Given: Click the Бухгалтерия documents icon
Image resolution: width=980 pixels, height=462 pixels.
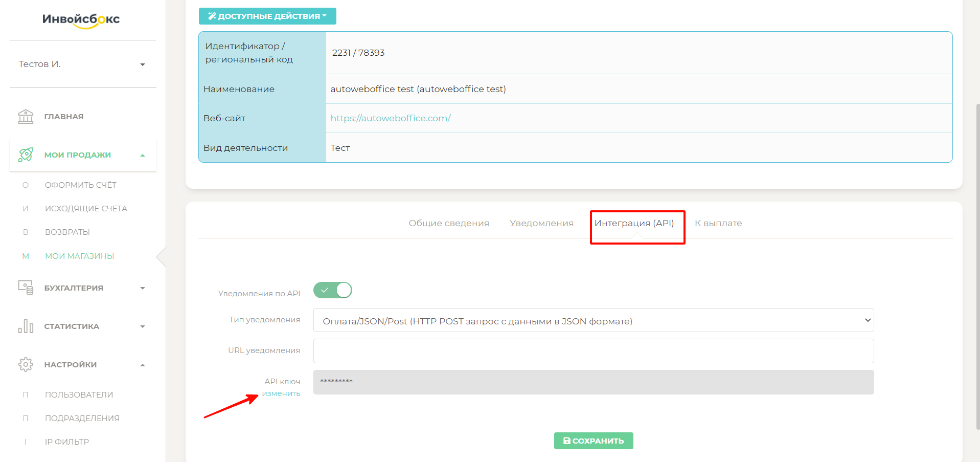Looking at the screenshot, I should click(26, 288).
